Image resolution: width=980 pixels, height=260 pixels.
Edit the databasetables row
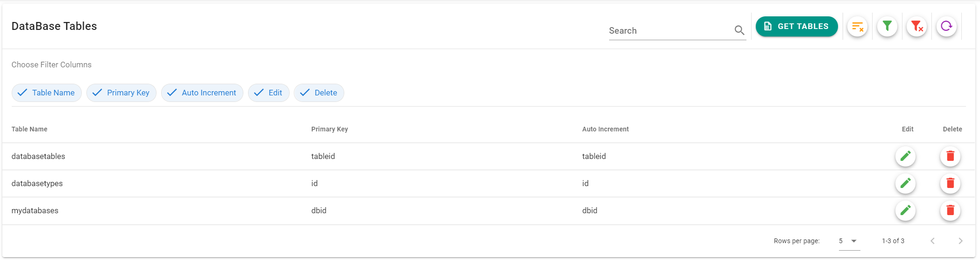click(x=905, y=156)
